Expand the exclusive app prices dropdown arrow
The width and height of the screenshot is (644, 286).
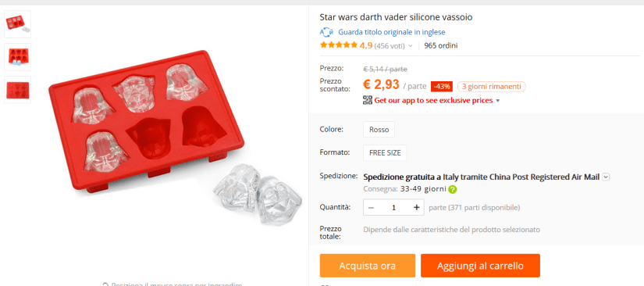coord(498,101)
